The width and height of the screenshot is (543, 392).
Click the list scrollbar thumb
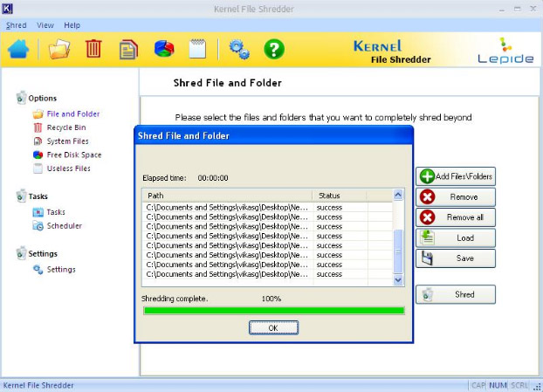pos(398,251)
